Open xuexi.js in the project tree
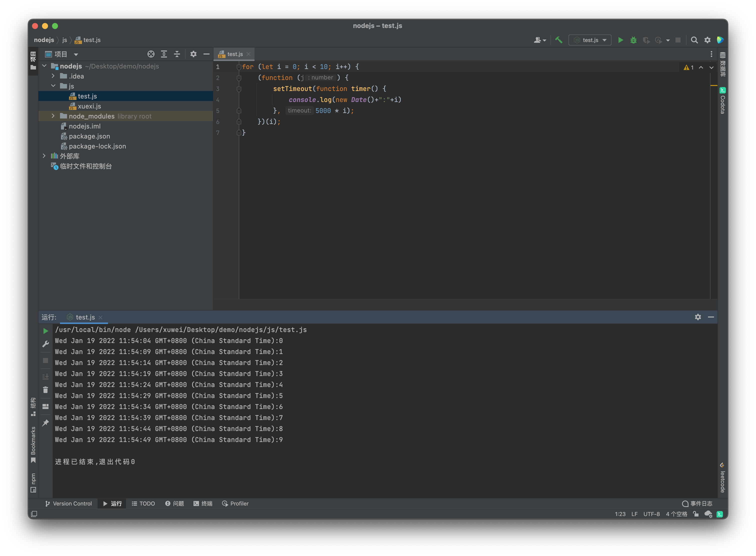 click(x=89, y=106)
